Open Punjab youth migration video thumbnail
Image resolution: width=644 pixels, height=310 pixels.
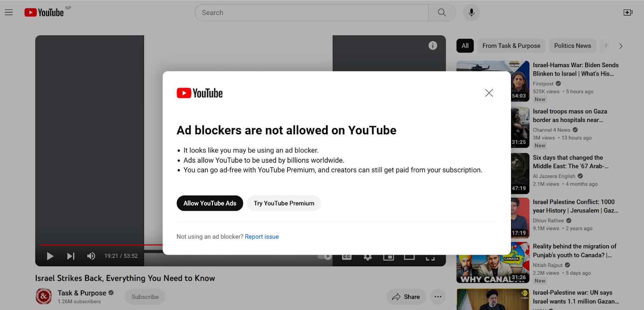pos(493,262)
